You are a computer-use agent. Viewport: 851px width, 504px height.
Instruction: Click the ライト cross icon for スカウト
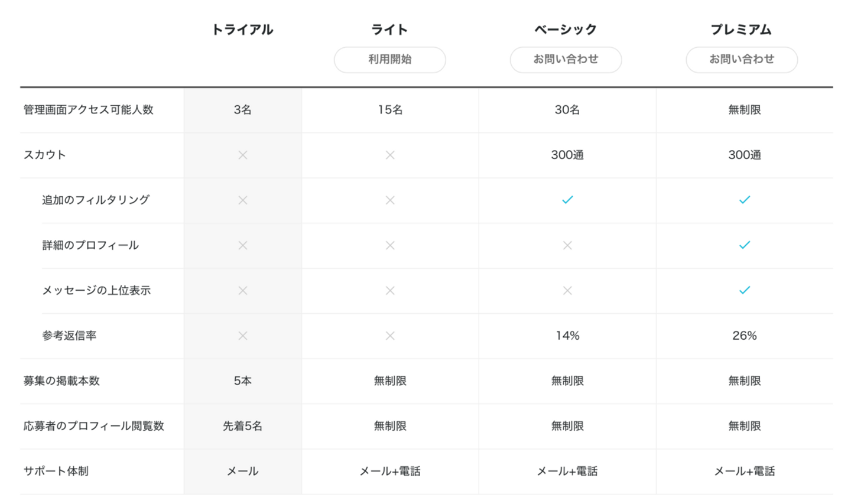pyautogui.click(x=390, y=155)
